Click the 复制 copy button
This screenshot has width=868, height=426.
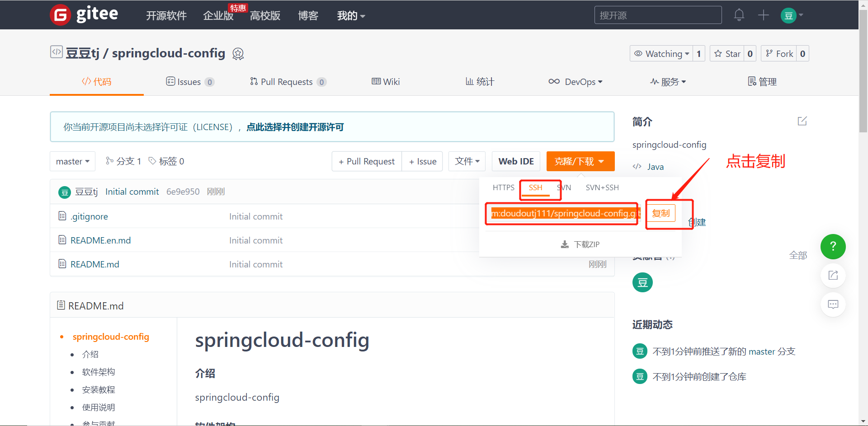pos(660,213)
